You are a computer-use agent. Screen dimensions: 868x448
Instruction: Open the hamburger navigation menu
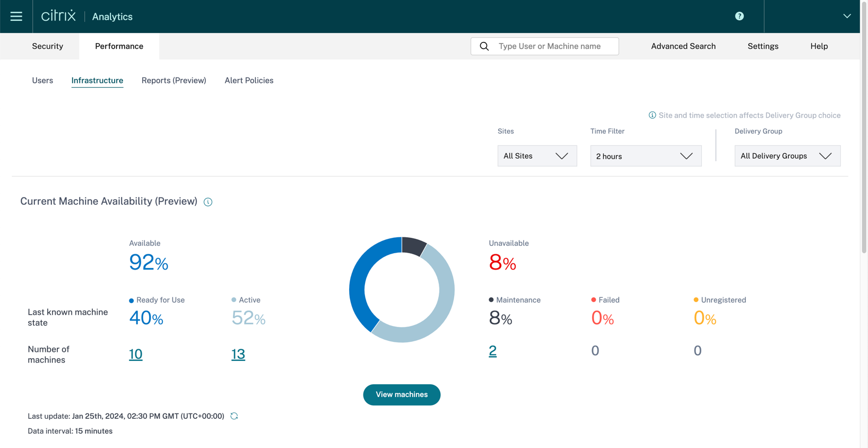(x=16, y=16)
